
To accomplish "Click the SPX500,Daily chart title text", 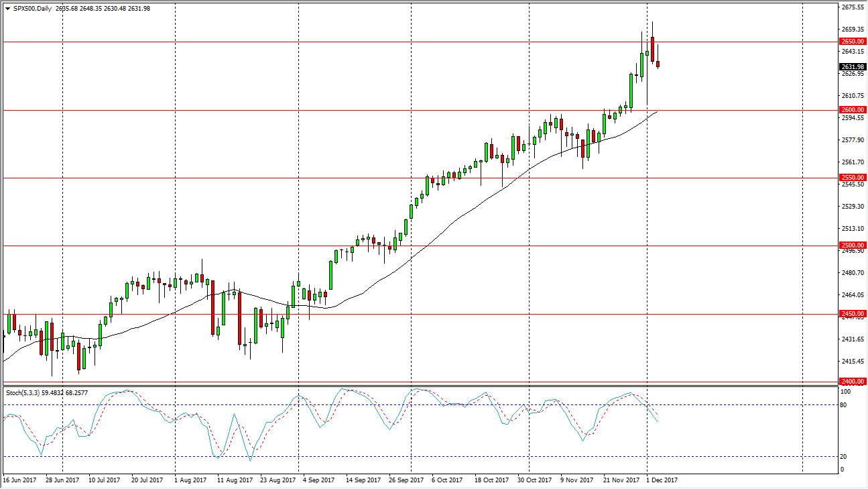I will click(x=34, y=8).
